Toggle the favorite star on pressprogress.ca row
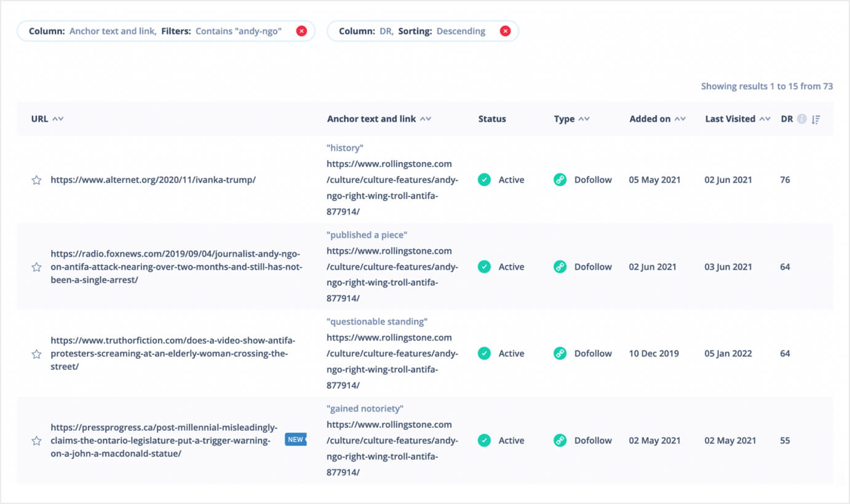This screenshot has height=504, width=850. (x=36, y=440)
